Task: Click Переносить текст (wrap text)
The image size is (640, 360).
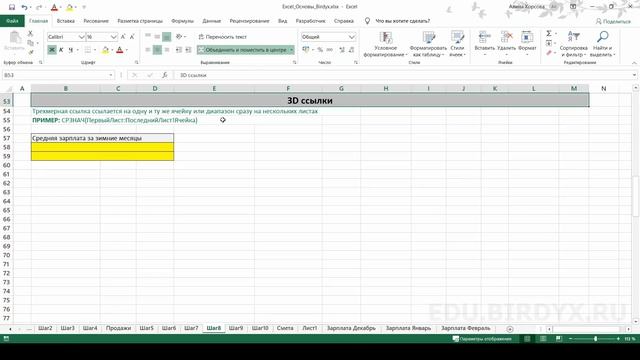Action: (x=222, y=37)
